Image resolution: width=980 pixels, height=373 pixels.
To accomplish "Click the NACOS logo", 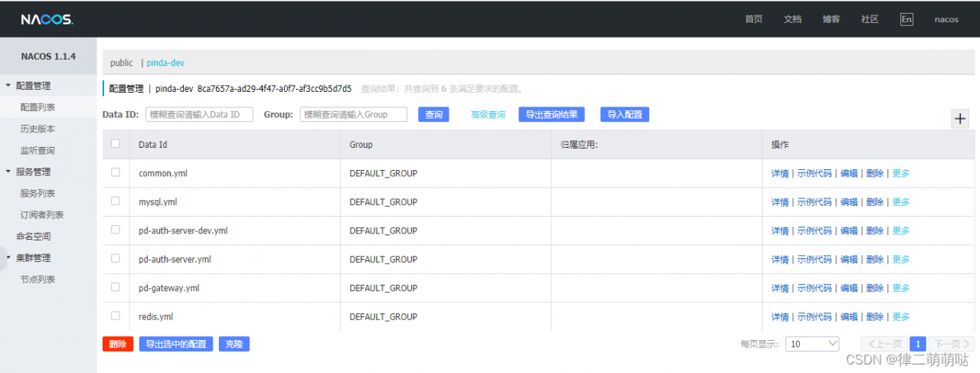I will (47, 19).
